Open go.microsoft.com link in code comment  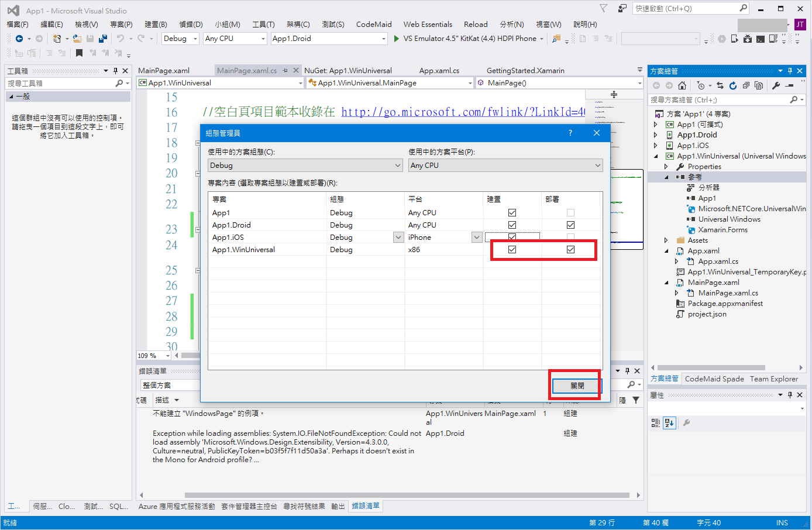[463, 112]
